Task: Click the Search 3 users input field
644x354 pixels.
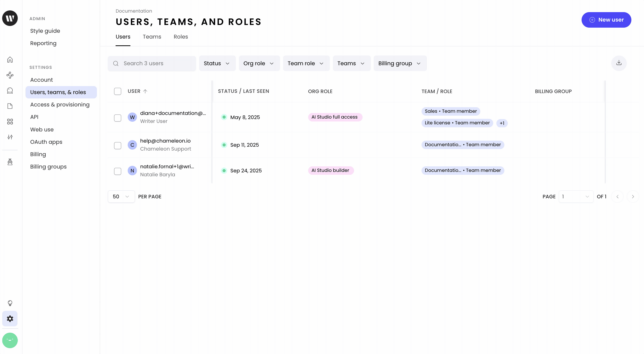Action: coord(155,64)
